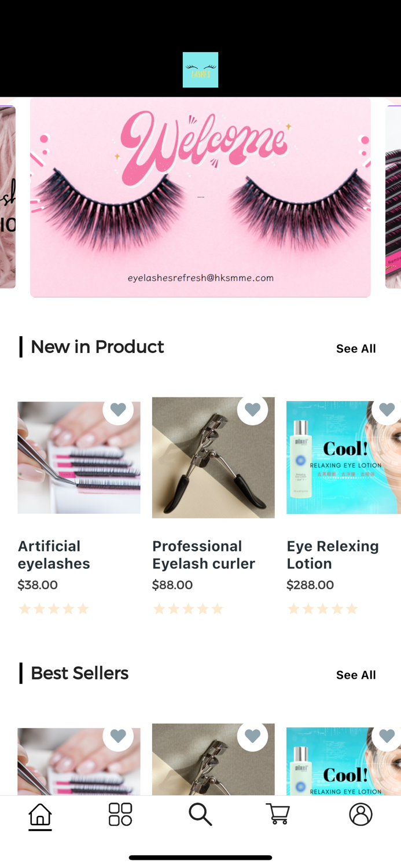Toggle heart on first Best Sellers item
Image resolution: width=401 pixels, height=868 pixels.
pos(118,736)
